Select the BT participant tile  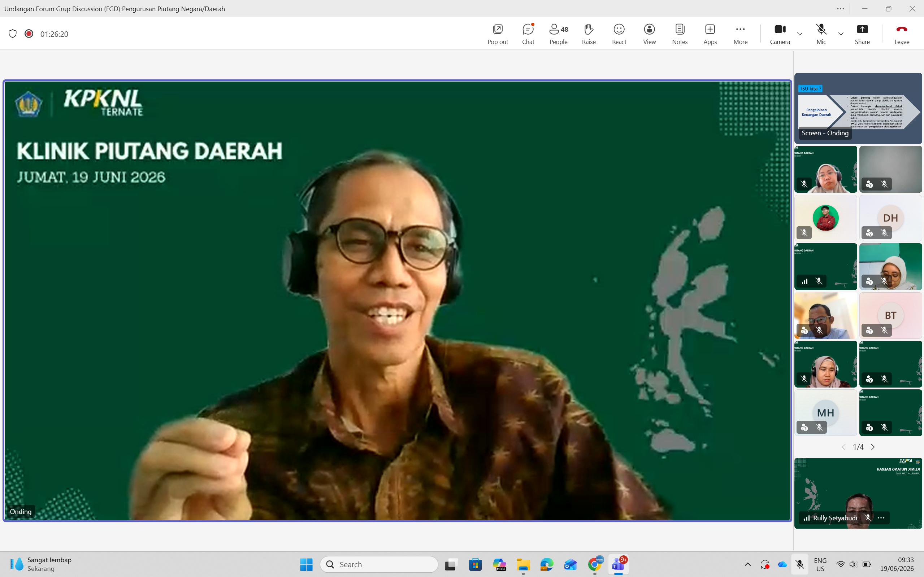tap(890, 315)
